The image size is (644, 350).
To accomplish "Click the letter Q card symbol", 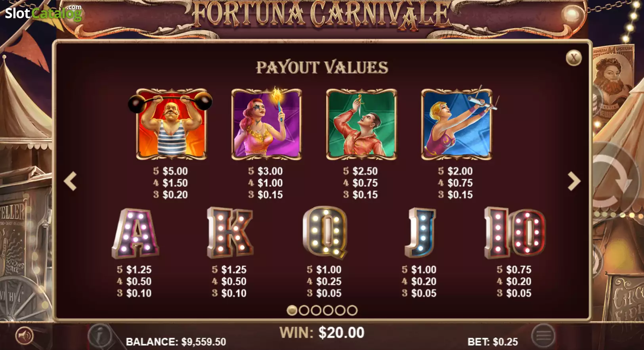I will [325, 232].
